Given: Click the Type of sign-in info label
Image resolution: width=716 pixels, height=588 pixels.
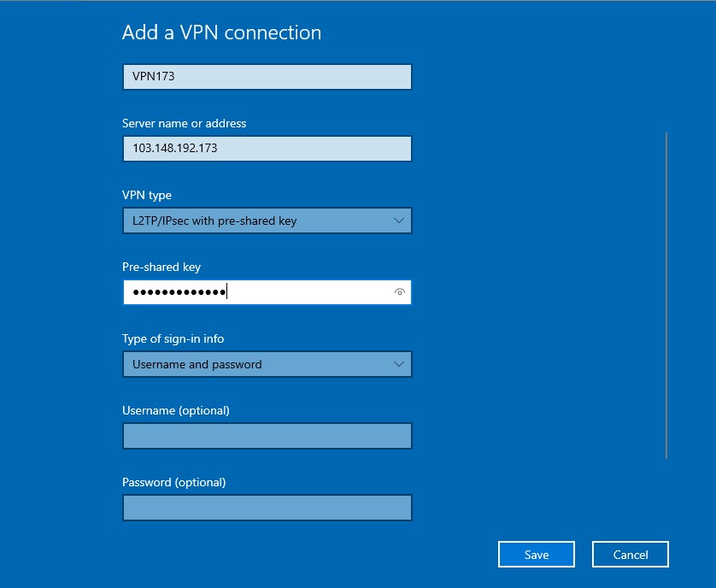Looking at the screenshot, I should (173, 338).
